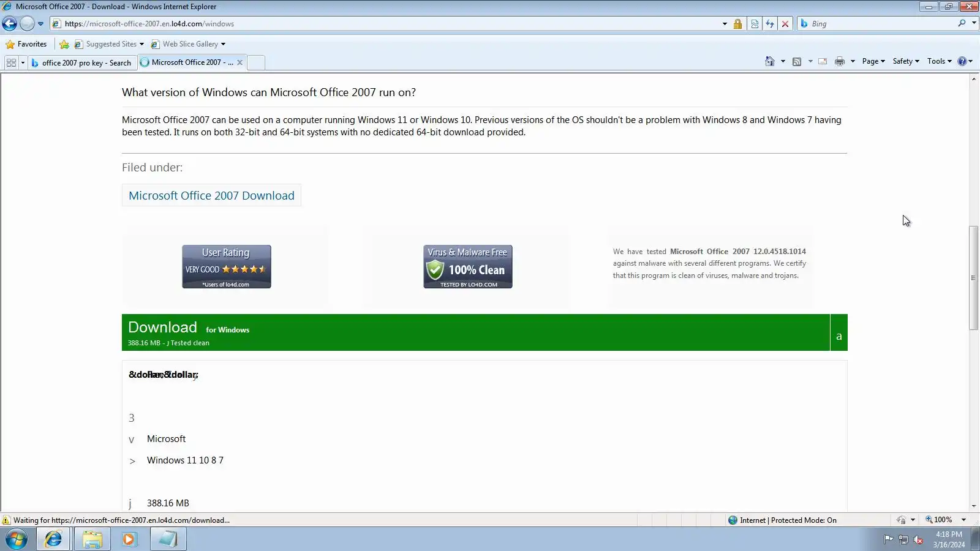Open Suggested Sites dropdown

[x=109, y=44]
